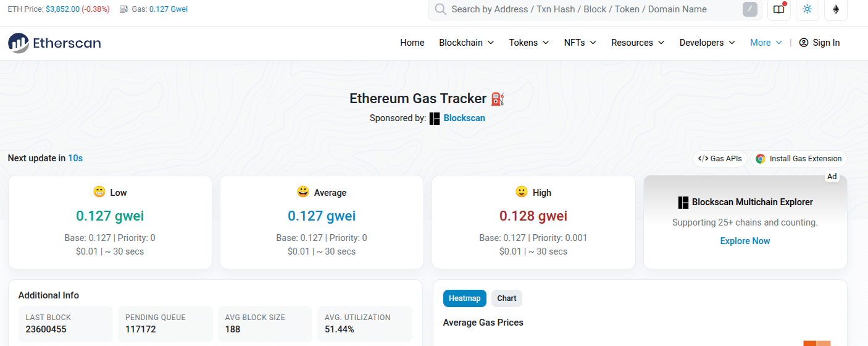The image size is (868, 346).
Task: Open the Tokens dropdown menu
Action: [528, 43]
